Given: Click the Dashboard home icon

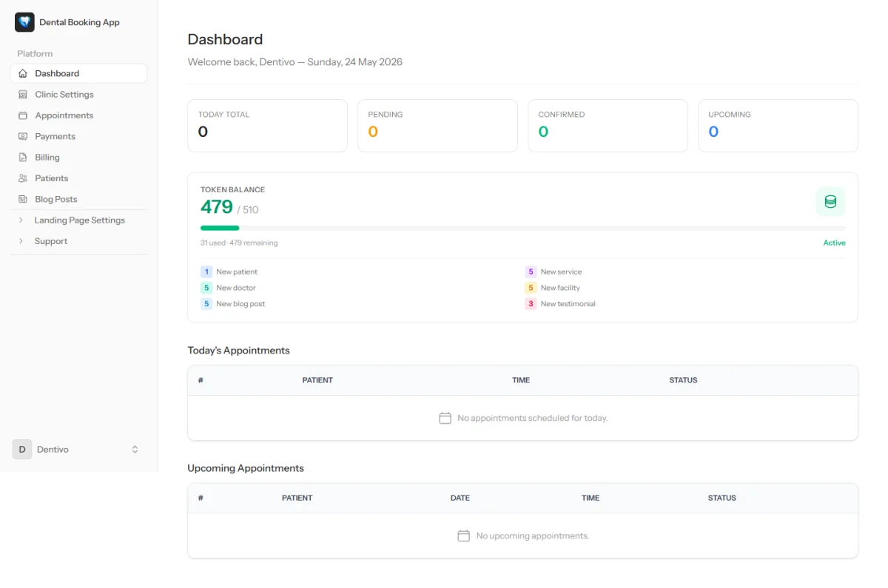Looking at the screenshot, I should point(23,73).
